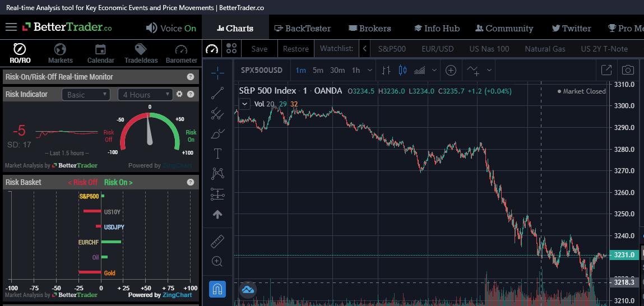Open the Barometer panel

tap(181, 54)
